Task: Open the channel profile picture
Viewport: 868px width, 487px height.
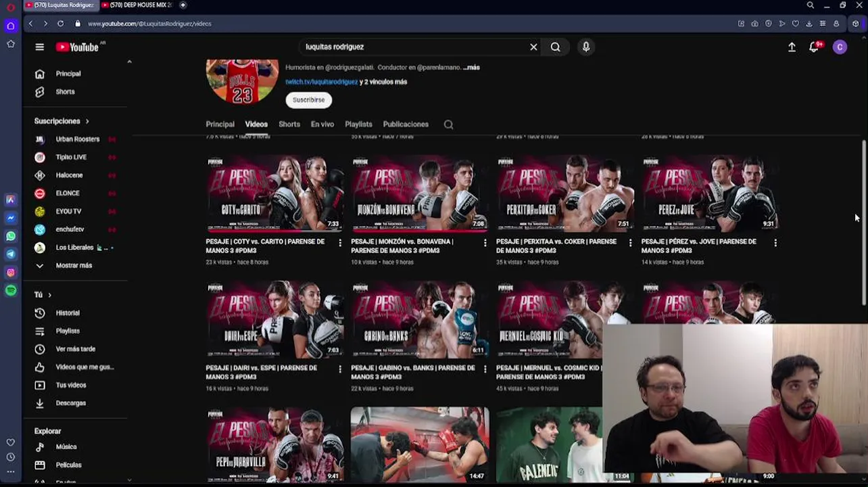Action: pyautogui.click(x=242, y=82)
